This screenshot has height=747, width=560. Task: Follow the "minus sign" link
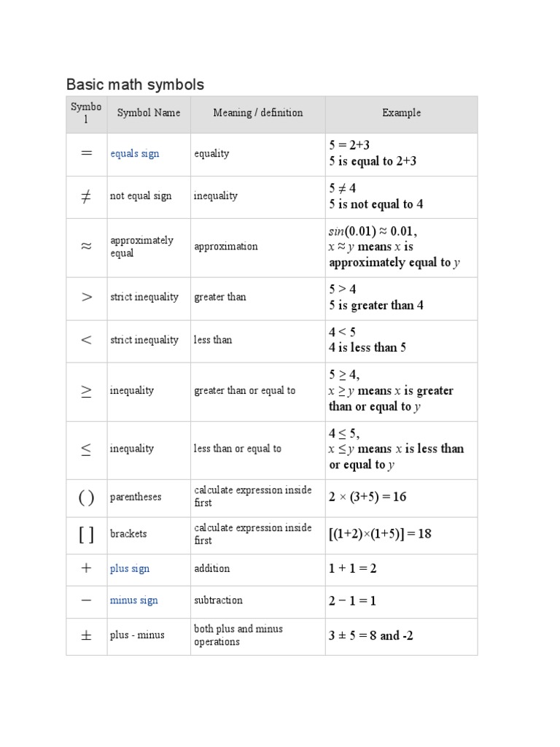point(133,600)
